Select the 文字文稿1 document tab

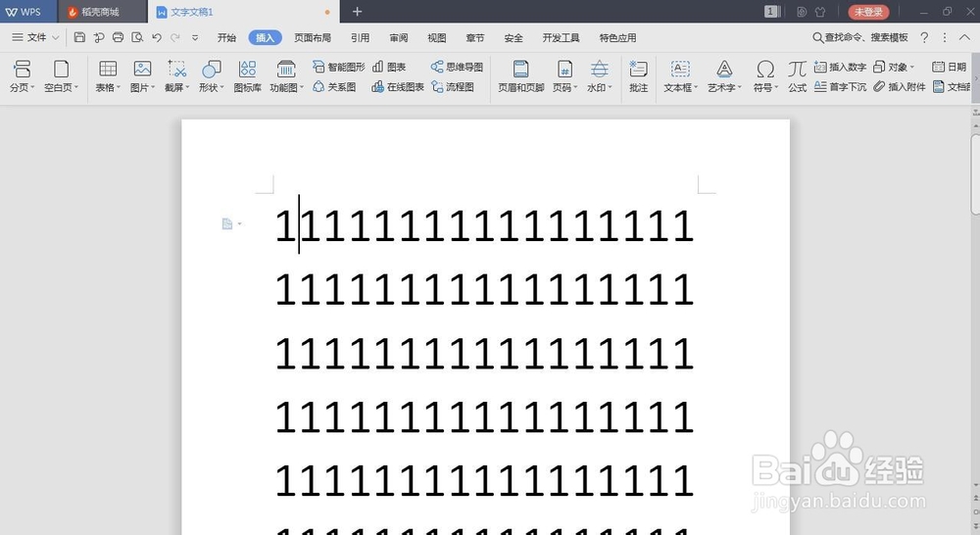click(x=244, y=12)
